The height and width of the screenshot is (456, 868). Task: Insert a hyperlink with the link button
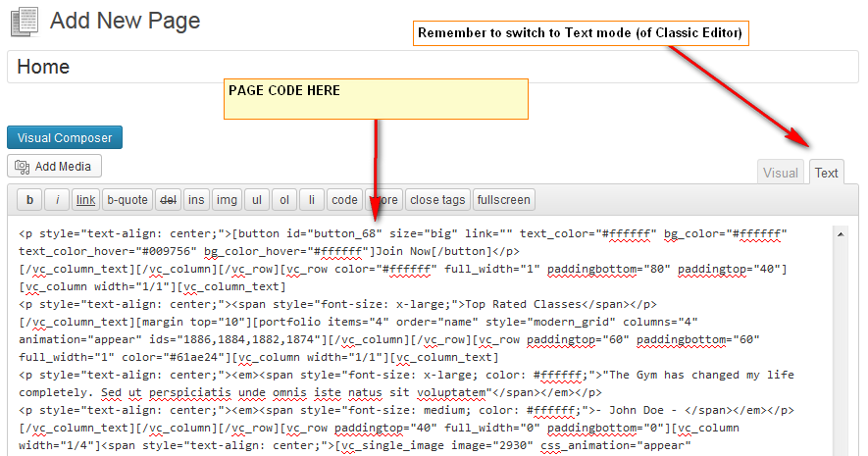tap(86, 200)
